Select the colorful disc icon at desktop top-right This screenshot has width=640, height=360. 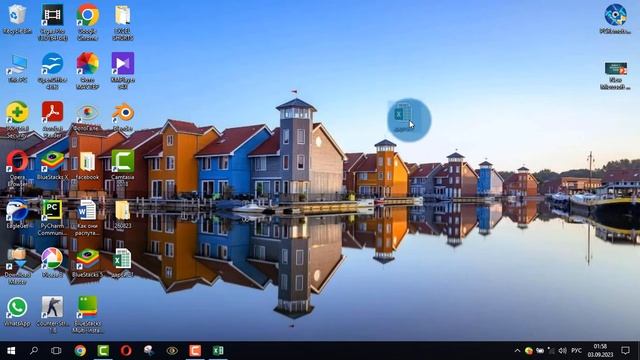[616, 19]
